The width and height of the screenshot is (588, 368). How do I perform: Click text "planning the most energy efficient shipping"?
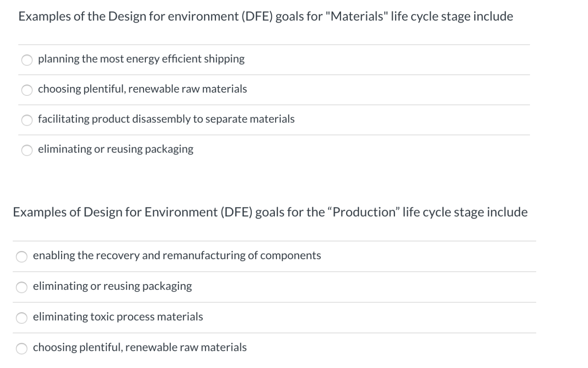point(141,59)
